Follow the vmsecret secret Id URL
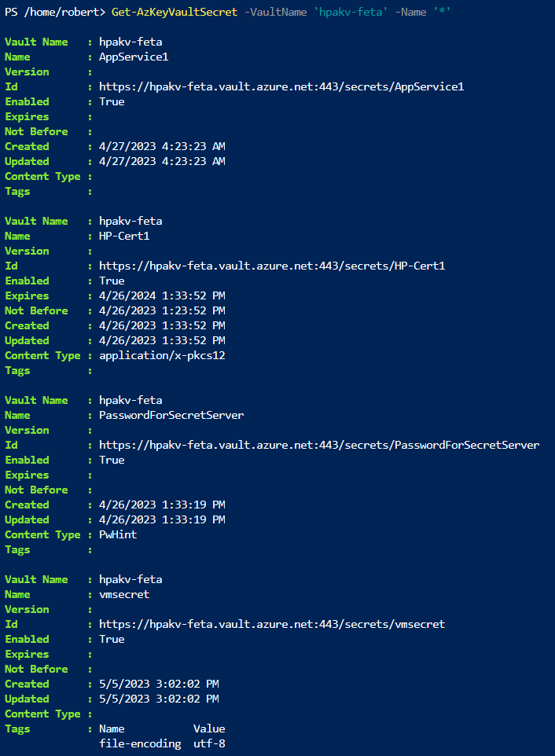This screenshot has width=555, height=756. click(272, 624)
